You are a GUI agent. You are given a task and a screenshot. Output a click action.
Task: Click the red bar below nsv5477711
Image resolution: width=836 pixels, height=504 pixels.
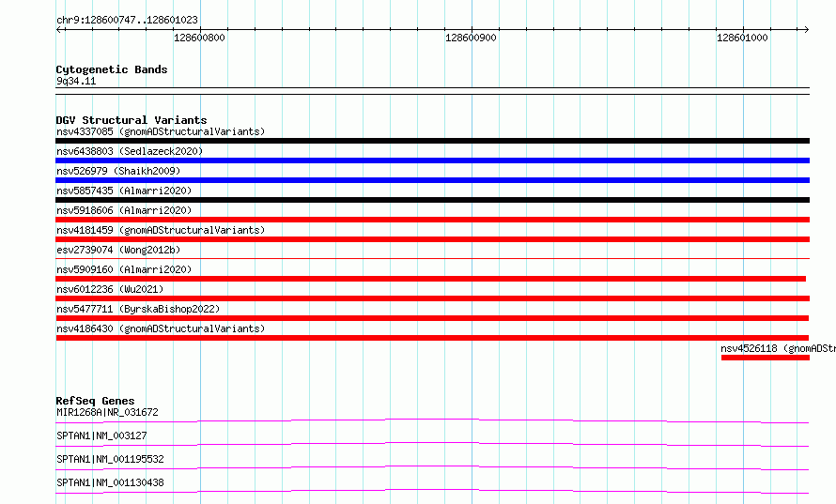(432, 318)
